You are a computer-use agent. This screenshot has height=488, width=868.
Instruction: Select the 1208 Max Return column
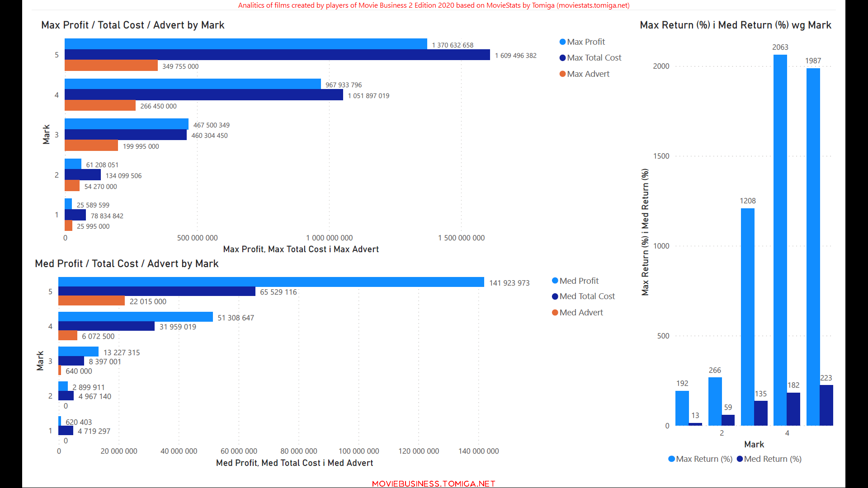(747, 316)
